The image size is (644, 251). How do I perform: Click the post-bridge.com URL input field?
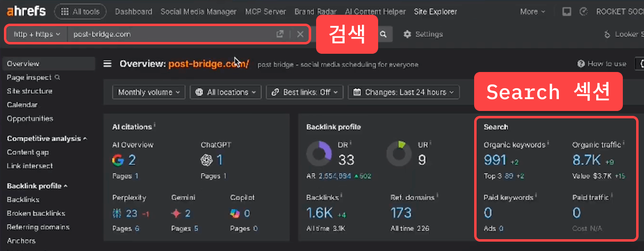[170, 34]
